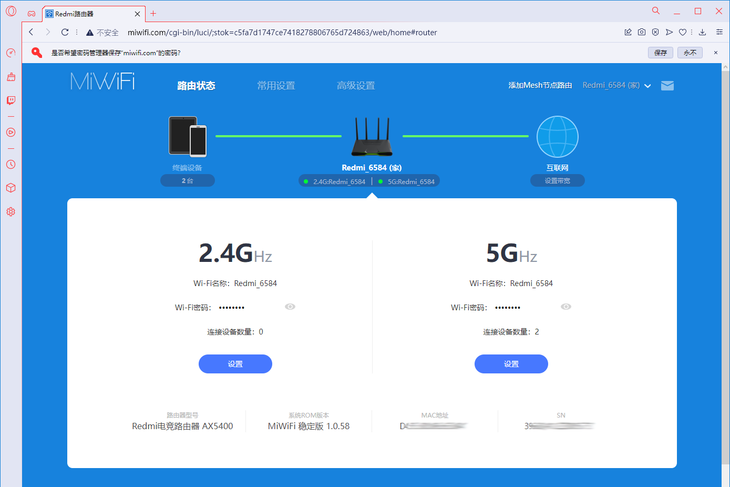The width and height of the screenshot is (730, 487).
Task: Click the 设置 button under 5GHz
Action: click(511, 364)
